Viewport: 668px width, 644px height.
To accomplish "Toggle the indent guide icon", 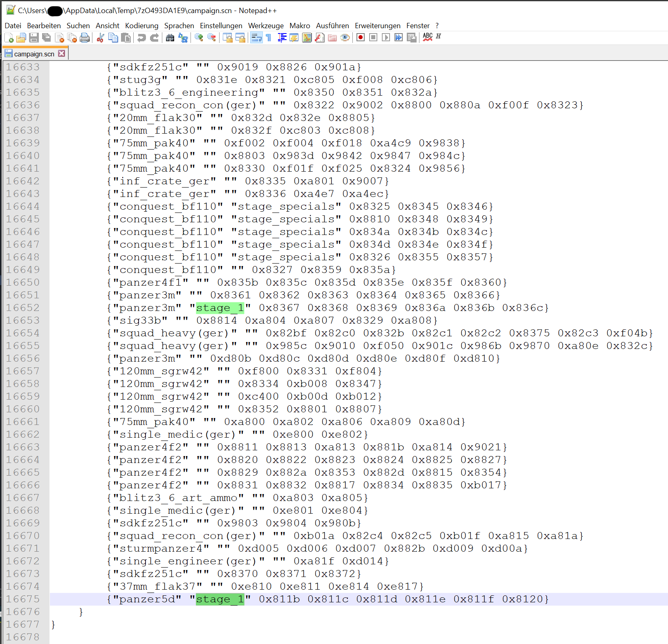I will [x=282, y=38].
